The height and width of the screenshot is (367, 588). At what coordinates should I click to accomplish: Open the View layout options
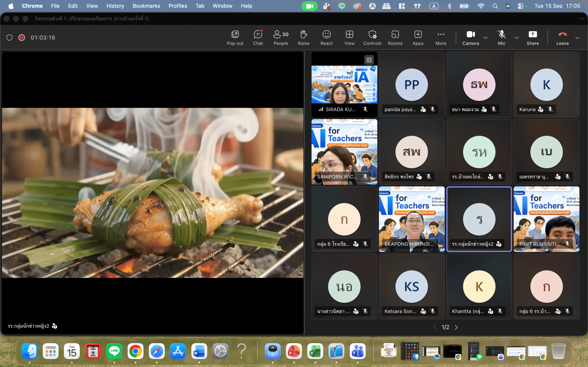tap(349, 38)
